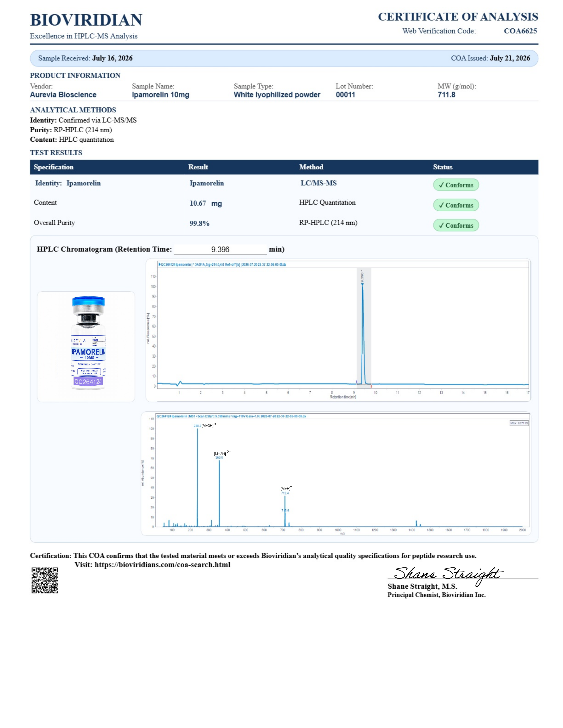Screen dimensions: 563x728
Task: Click the Identity: Confirmed via LC-MS/MS line
Action: click(x=83, y=120)
